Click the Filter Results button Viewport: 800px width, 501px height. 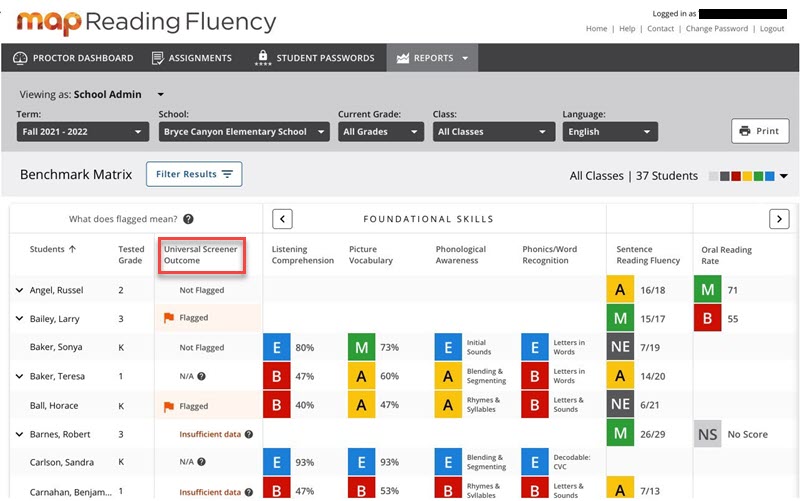click(194, 174)
